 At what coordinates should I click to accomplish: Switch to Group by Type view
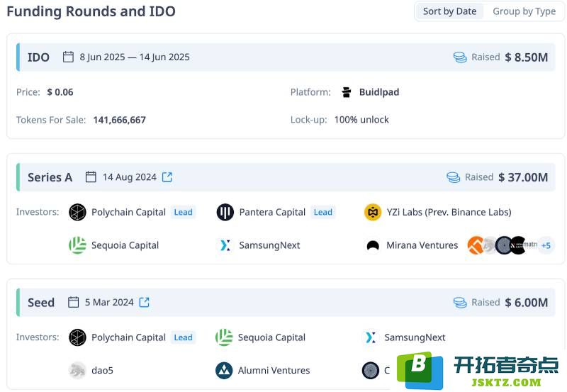(x=524, y=11)
